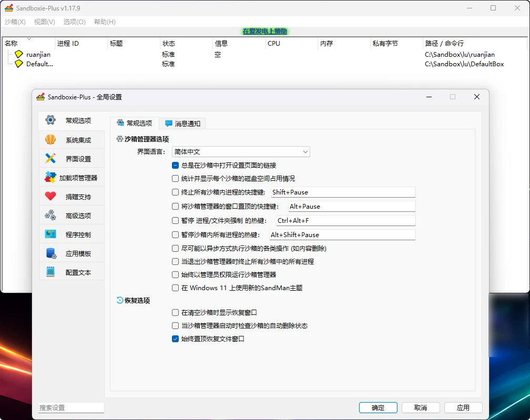Click path C:\Sandbox\lu\ruanjian
Image resolution: width=530 pixels, height=420 pixels.
point(460,54)
